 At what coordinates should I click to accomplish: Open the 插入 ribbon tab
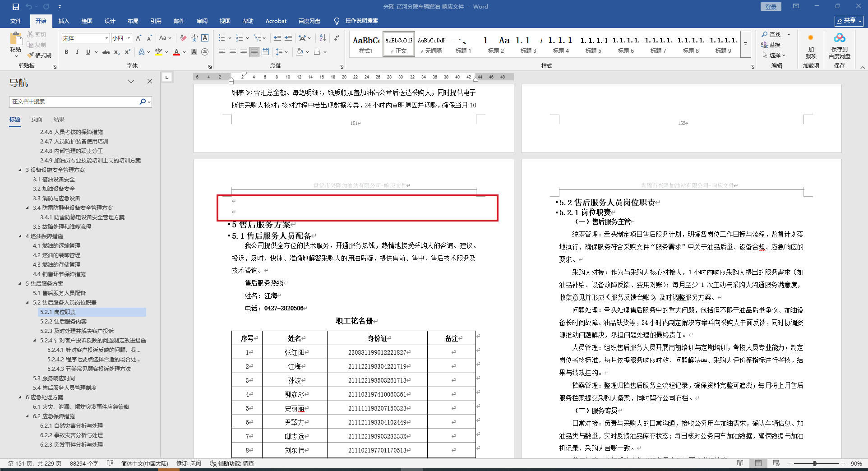tap(64, 21)
